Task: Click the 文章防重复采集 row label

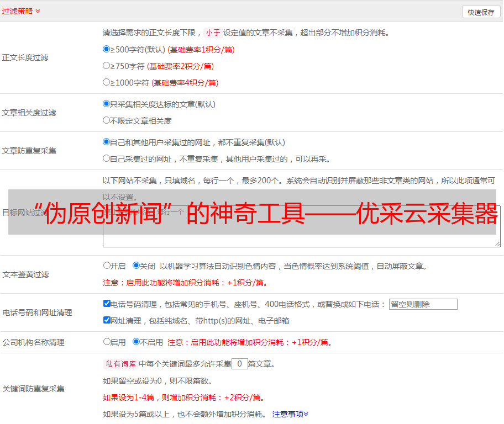Action: (x=29, y=151)
